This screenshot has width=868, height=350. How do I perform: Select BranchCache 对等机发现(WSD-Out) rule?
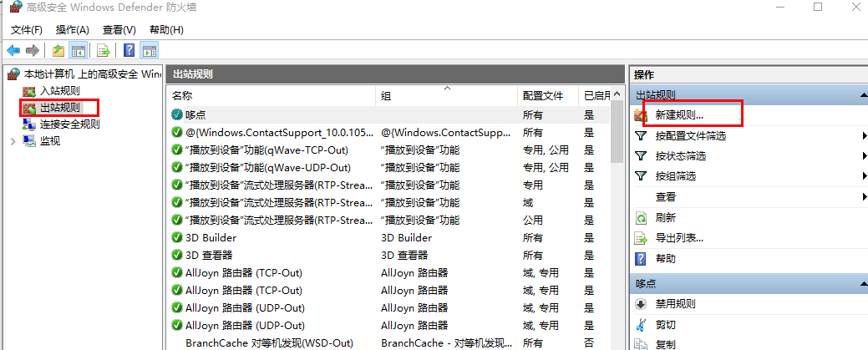coord(388,342)
